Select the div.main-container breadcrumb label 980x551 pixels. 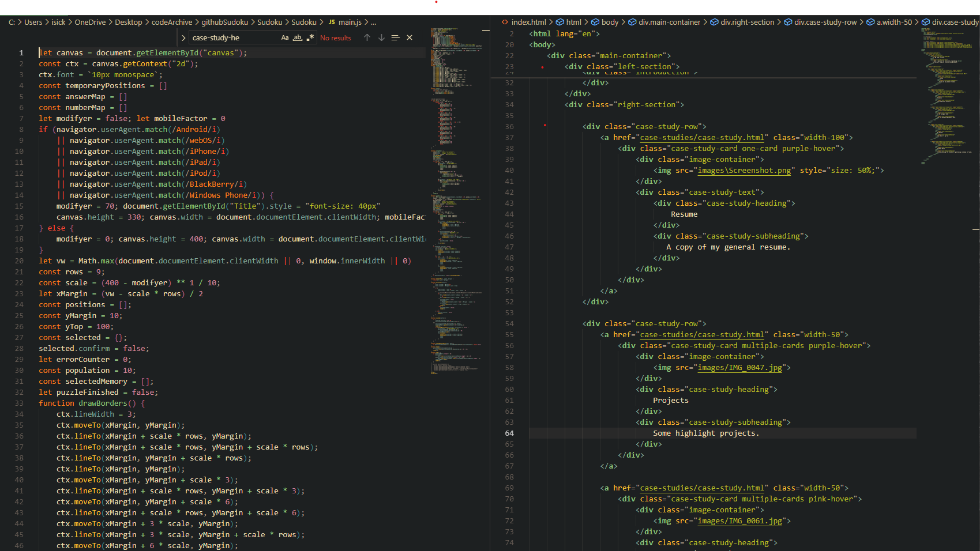pos(670,22)
